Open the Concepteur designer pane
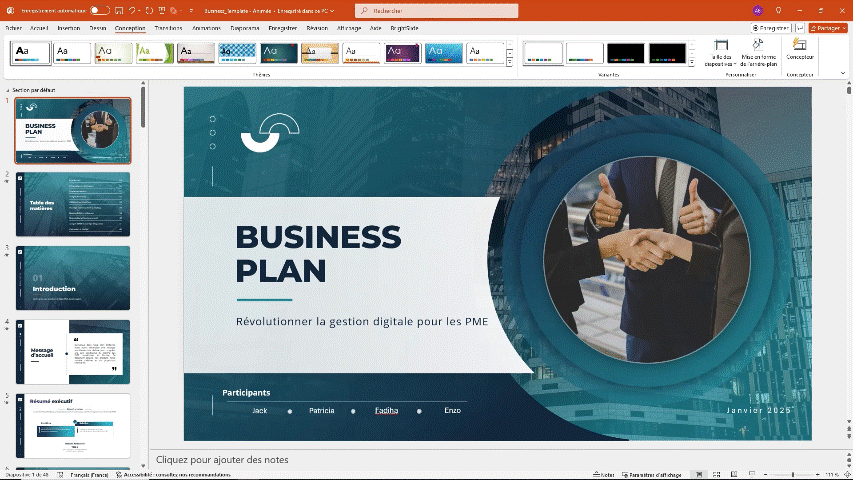853x480 pixels. pyautogui.click(x=799, y=52)
